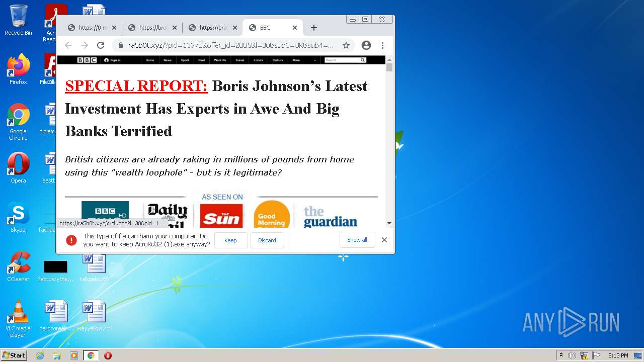Open the Reel nav item
Screen dimensions: 644x362
pos(201,60)
